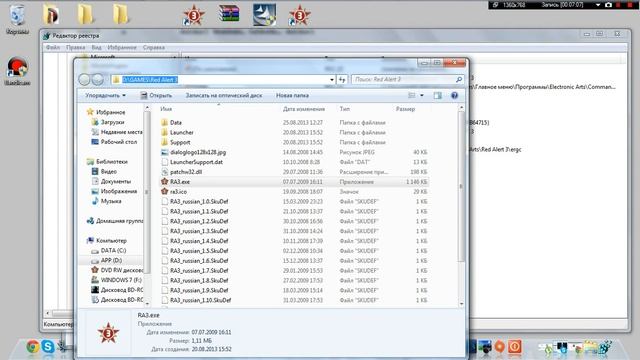Click the search magnifier icon

[459, 80]
